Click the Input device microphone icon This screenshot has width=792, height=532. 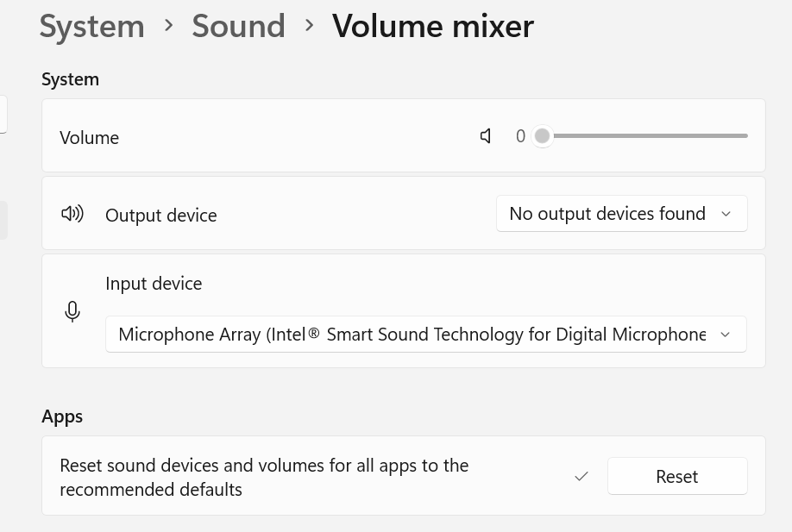pos(72,311)
